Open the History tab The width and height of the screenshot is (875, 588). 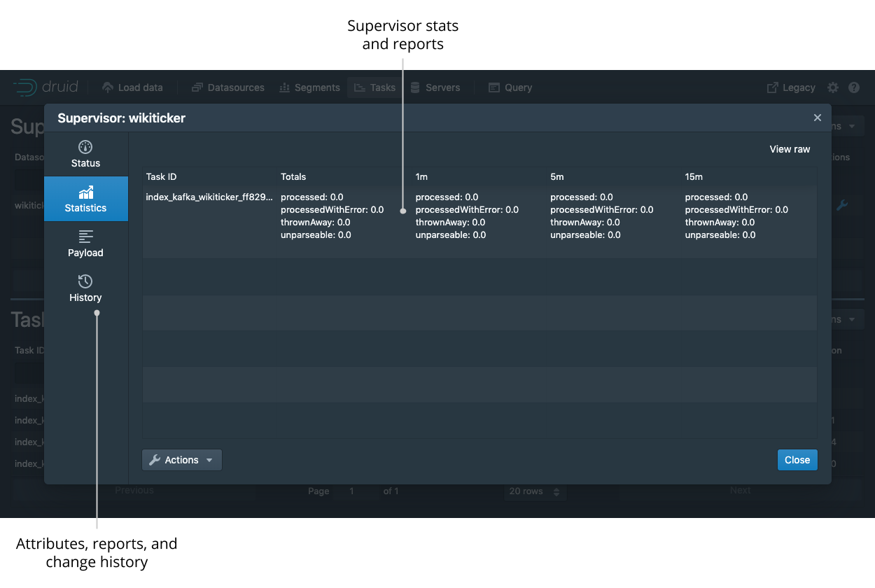tap(85, 288)
